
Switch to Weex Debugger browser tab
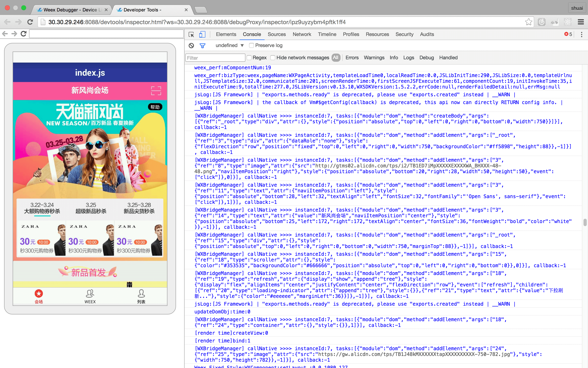click(x=72, y=10)
